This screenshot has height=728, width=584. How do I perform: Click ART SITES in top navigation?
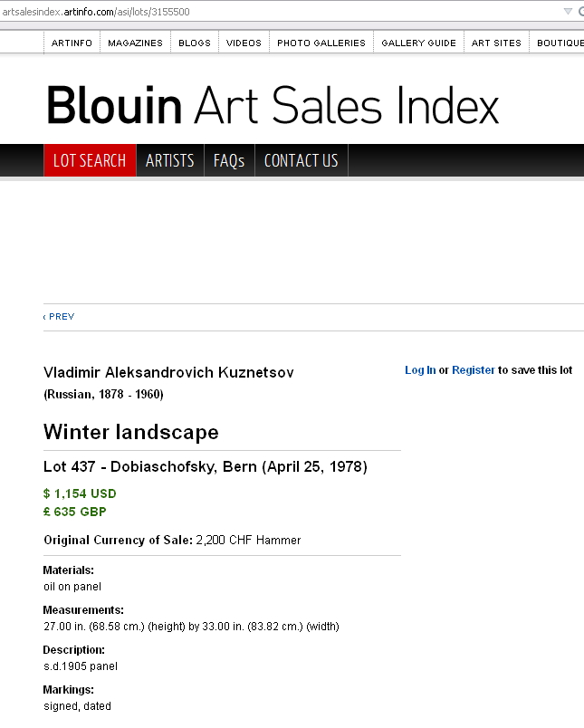coord(496,43)
